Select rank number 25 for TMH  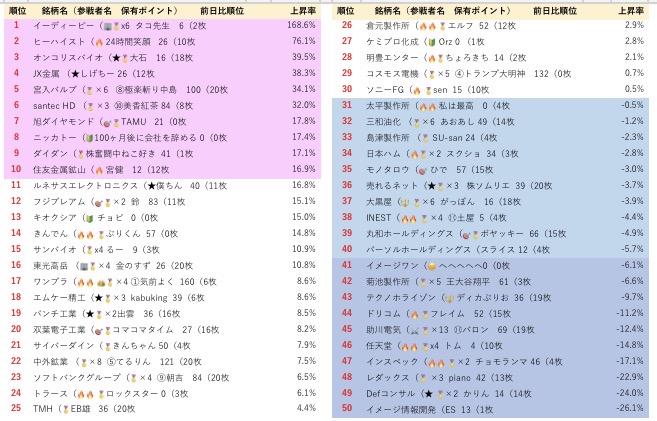tap(16, 407)
